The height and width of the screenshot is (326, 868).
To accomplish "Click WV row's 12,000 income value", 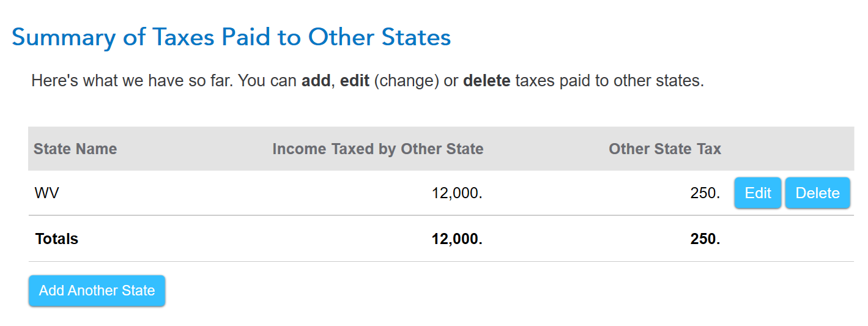I will (x=457, y=193).
